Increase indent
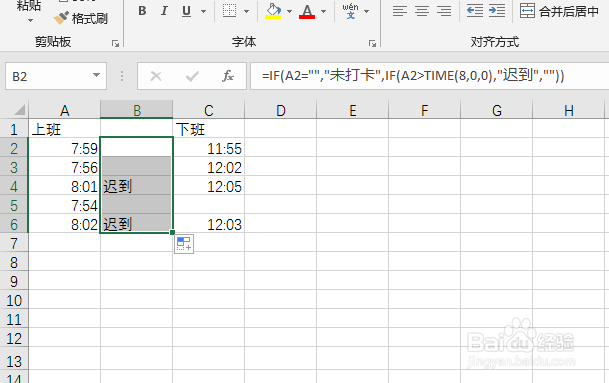609x383 pixels. pyautogui.click(x=497, y=11)
